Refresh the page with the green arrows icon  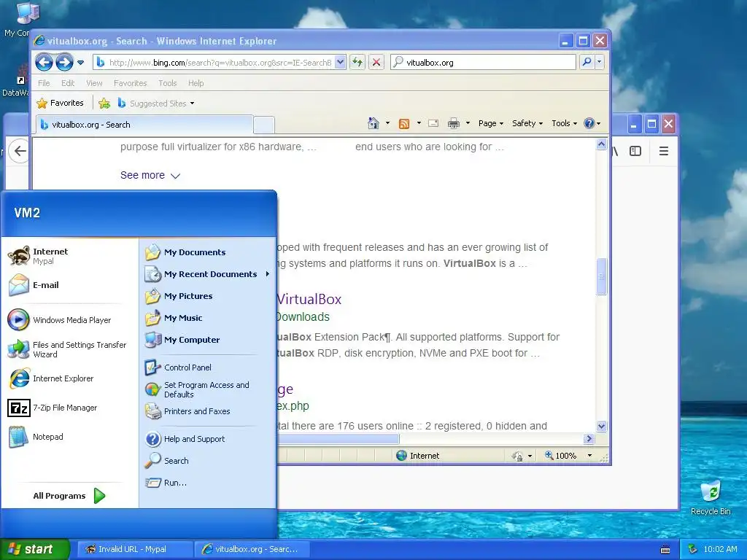(357, 62)
